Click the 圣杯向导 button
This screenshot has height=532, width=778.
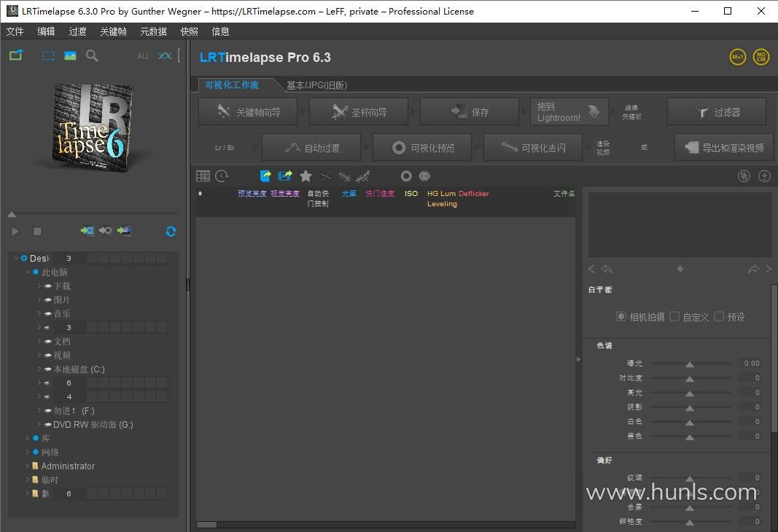tap(359, 112)
